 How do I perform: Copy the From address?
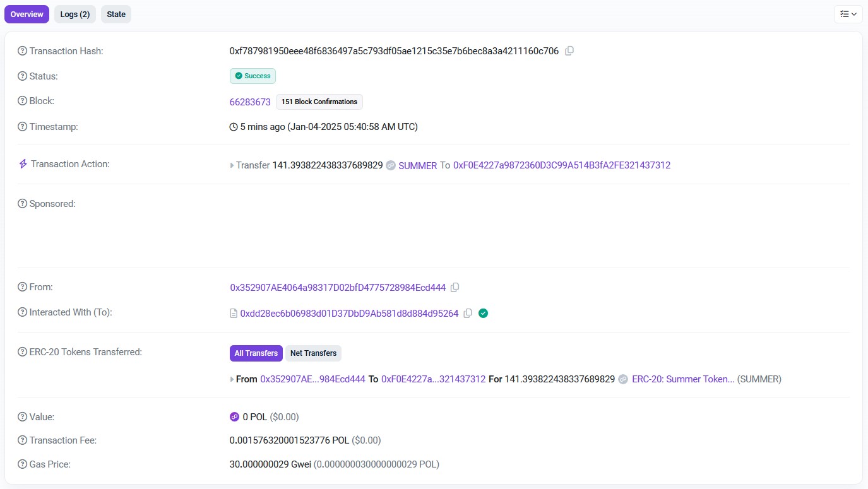[x=455, y=288]
